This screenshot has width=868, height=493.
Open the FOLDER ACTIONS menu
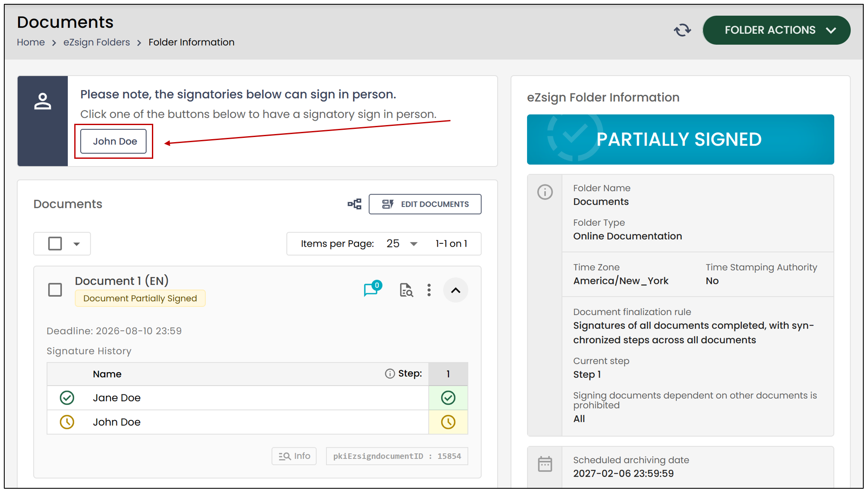pyautogui.click(x=776, y=30)
